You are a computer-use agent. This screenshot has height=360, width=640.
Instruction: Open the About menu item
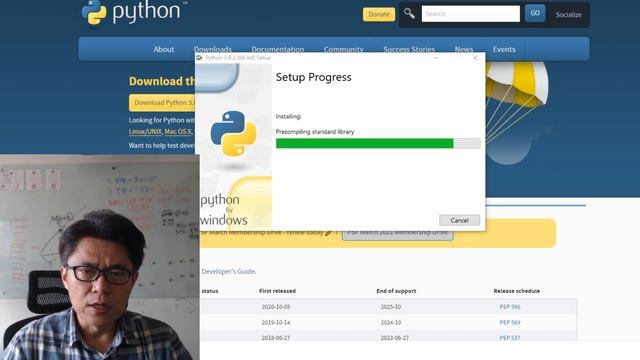click(164, 49)
